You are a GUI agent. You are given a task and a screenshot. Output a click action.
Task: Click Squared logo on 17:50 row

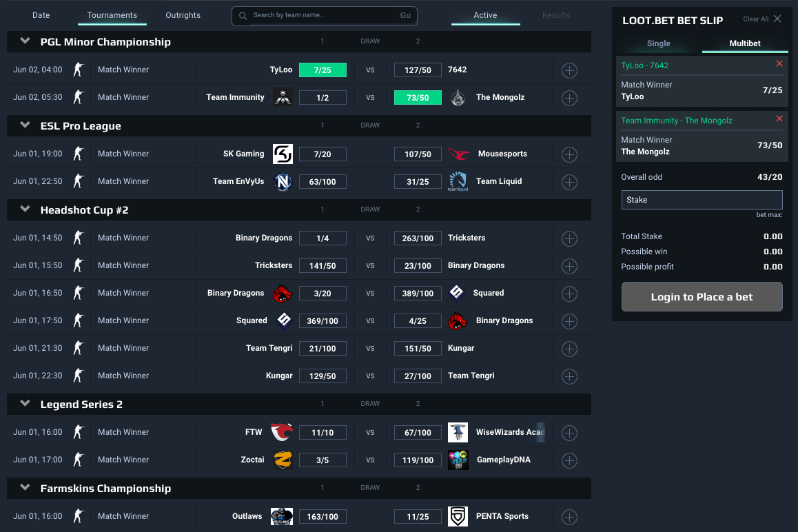pos(284,320)
